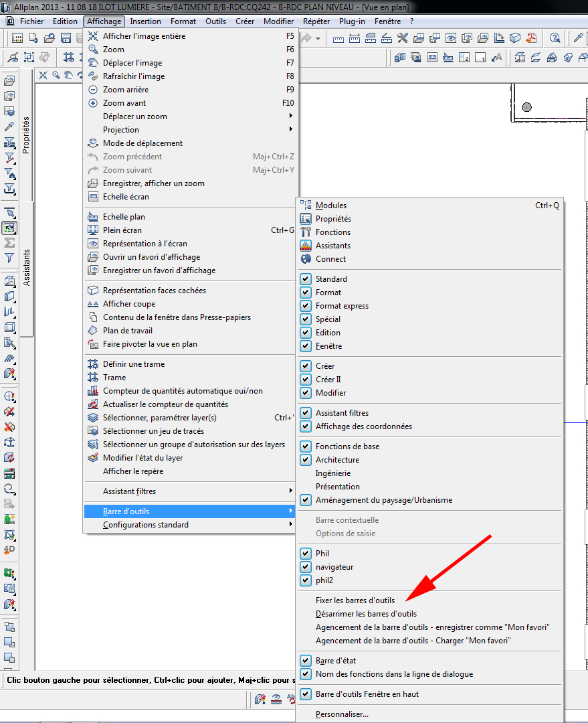588x723 pixels.
Task: Toggle the navigateur toolbar checkbox
Action: [x=306, y=567]
